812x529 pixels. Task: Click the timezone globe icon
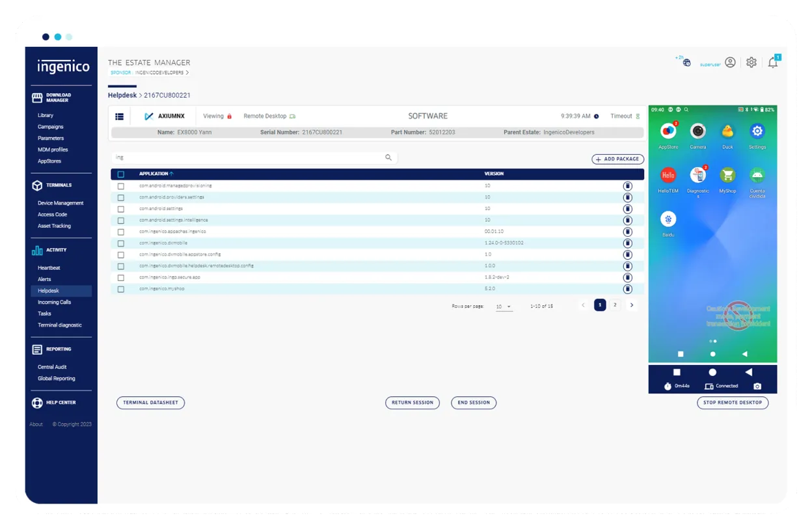tap(686, 62)
